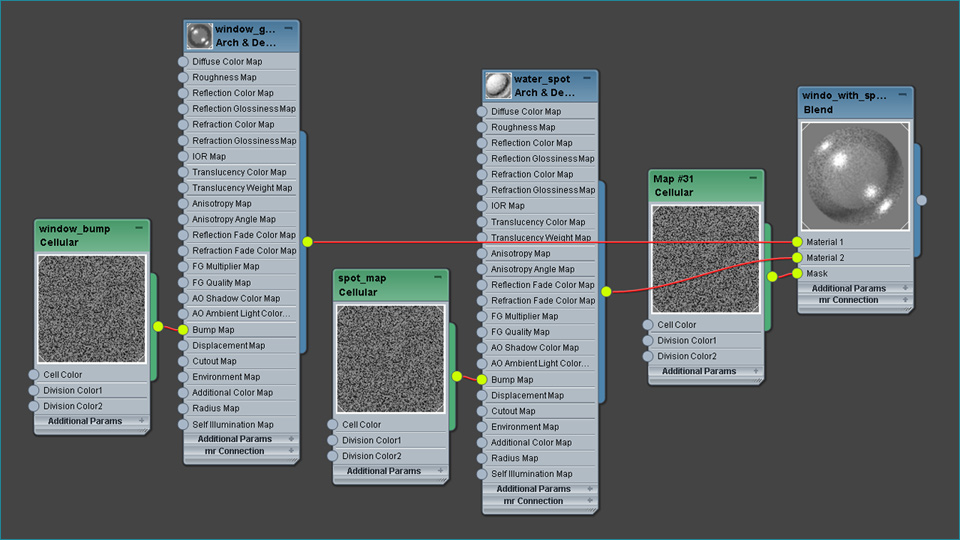Collapse the window_g node with its minus button
960x540 pixels.
tap(288, 29)
